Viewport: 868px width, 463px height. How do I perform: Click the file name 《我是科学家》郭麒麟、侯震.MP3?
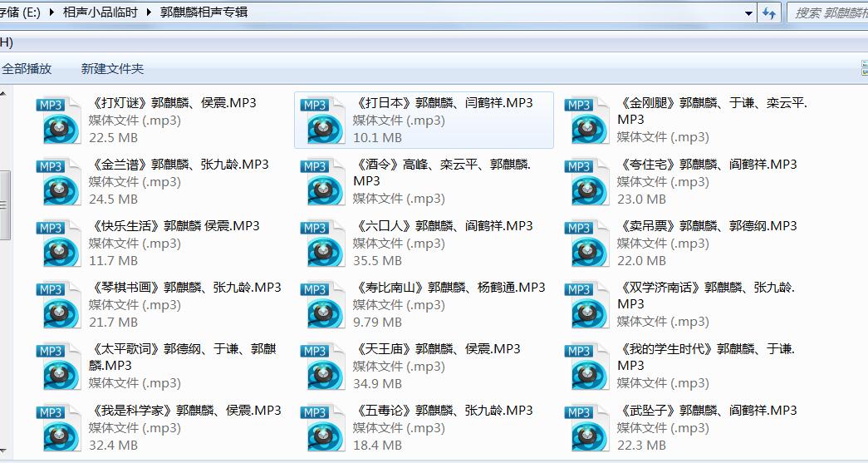point(185,410)
